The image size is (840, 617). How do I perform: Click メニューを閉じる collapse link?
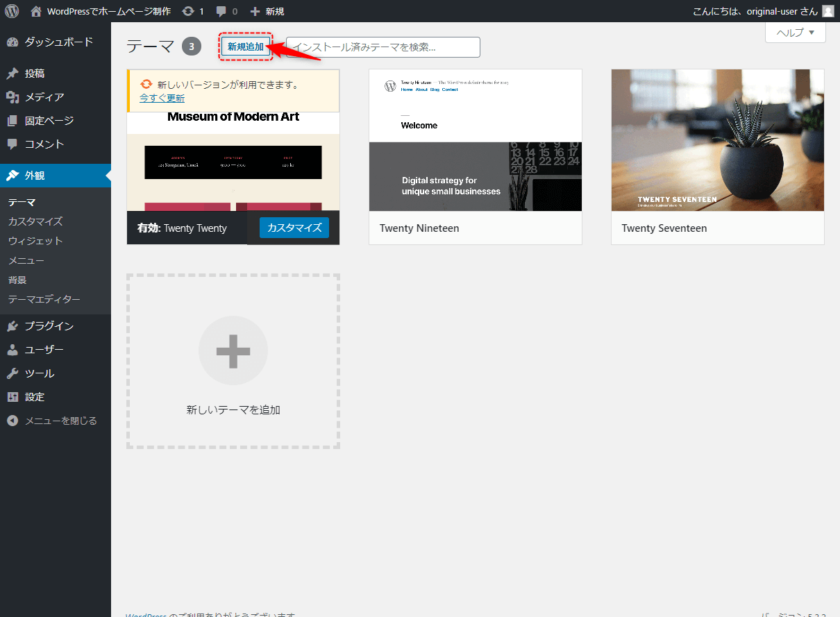pyautogui.click(x=61, y=421)
